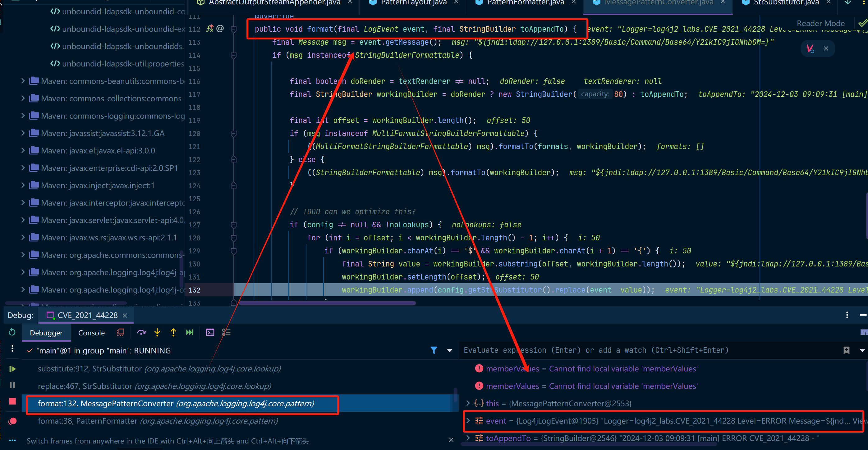Click line number 132 in the gutter
This screenshot has height=450, width=868.
pos(195,290)
